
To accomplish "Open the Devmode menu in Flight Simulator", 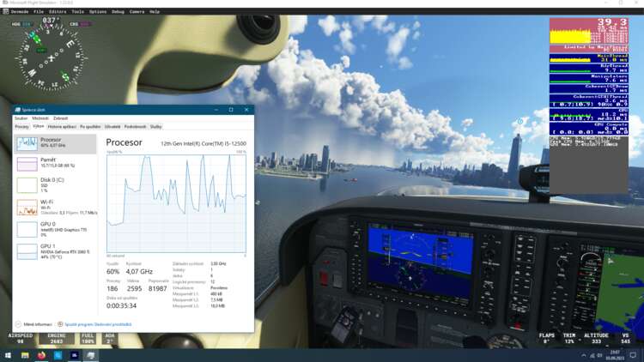I will [19, 11].
